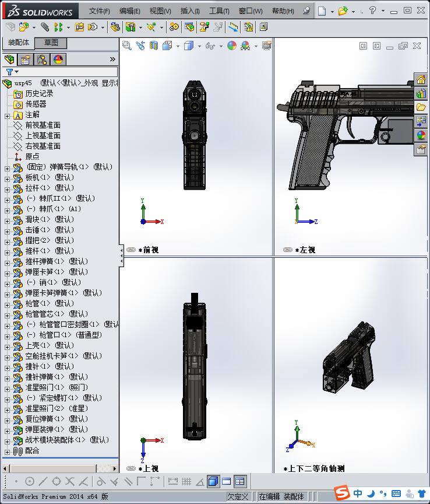Click the Apply Scene icon
This screenshot has height=504, width=430.
point(245,45)
